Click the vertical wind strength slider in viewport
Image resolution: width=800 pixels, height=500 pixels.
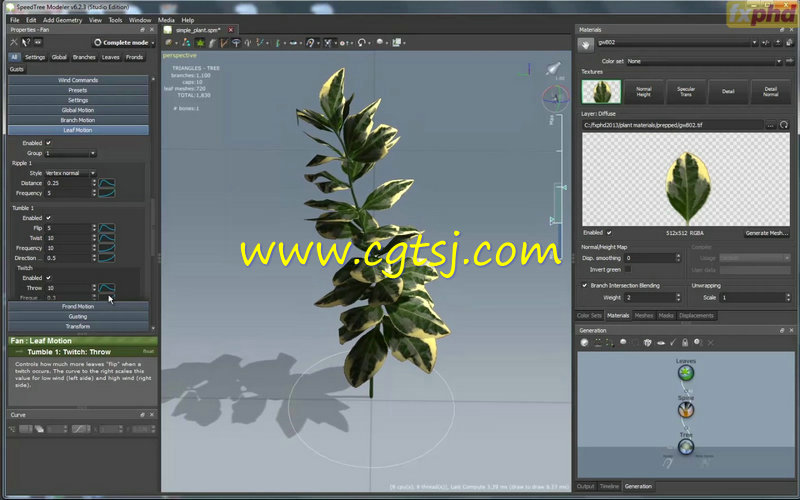(560, 184)
